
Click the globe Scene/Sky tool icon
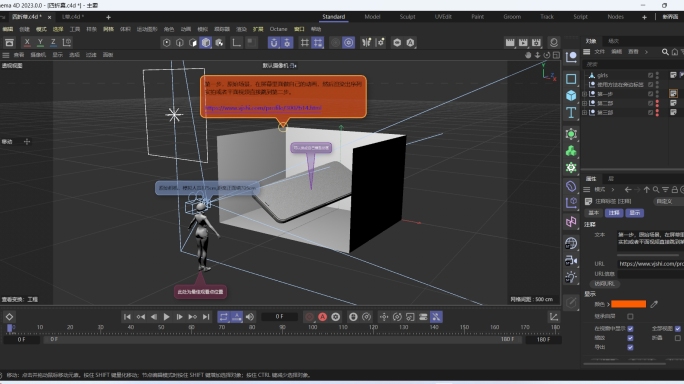571,243
